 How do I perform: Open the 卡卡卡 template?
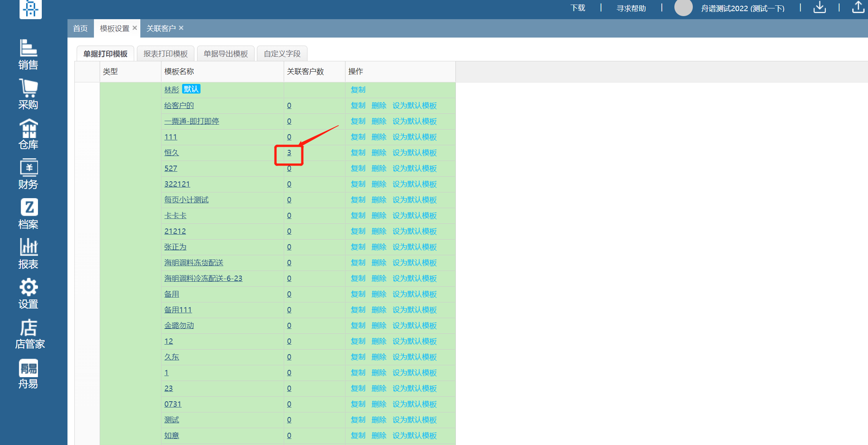tap(175, 215)
